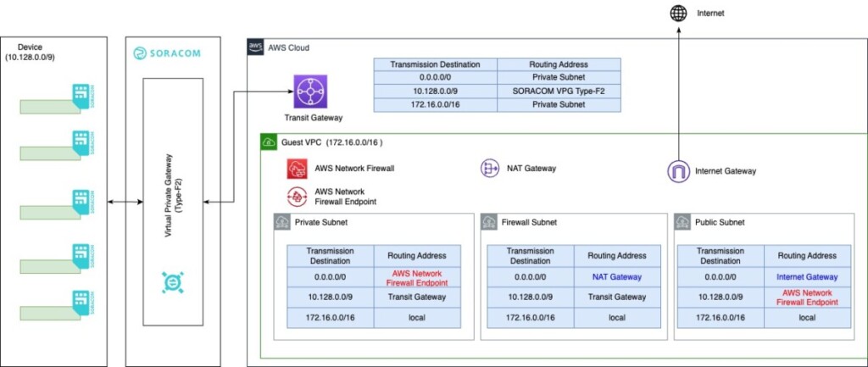Screen dimensions: 868x367
Task: Select 'Transmission Destination' header in top table
Action: (x=435, y=64)
